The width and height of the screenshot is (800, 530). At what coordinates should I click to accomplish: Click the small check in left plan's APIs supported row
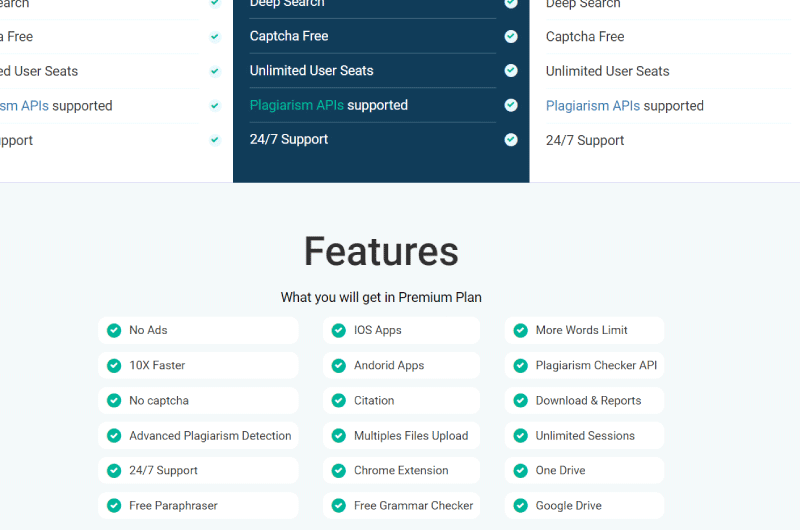click(x=215, y=106)
